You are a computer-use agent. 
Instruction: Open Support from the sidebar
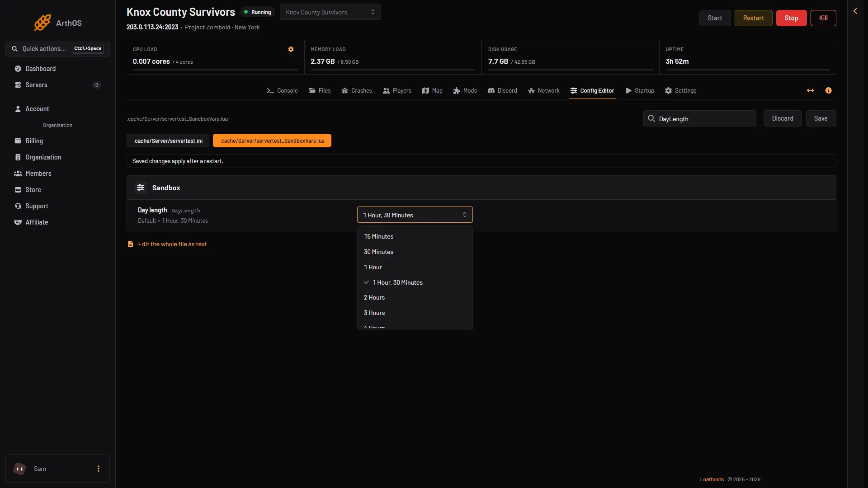[x=57, y=206]
